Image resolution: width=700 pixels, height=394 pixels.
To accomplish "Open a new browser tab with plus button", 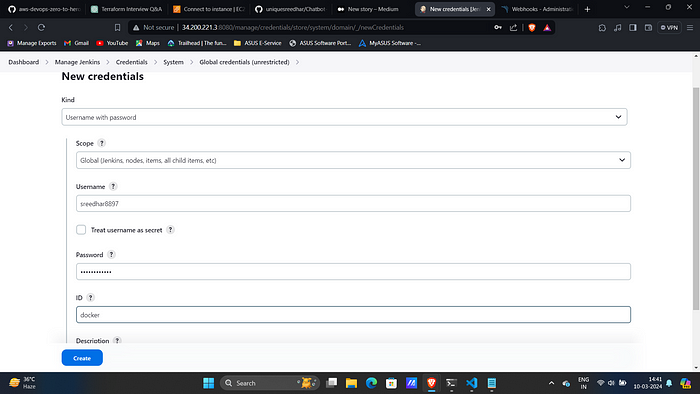I will (x=588, y=9).
